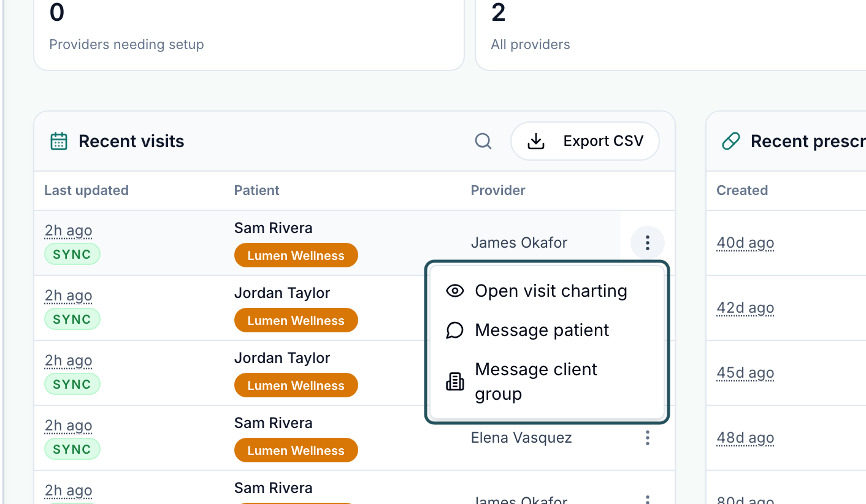866x504 pixels.
Task: Open the All providers summary card
Action: click(670, 35)
